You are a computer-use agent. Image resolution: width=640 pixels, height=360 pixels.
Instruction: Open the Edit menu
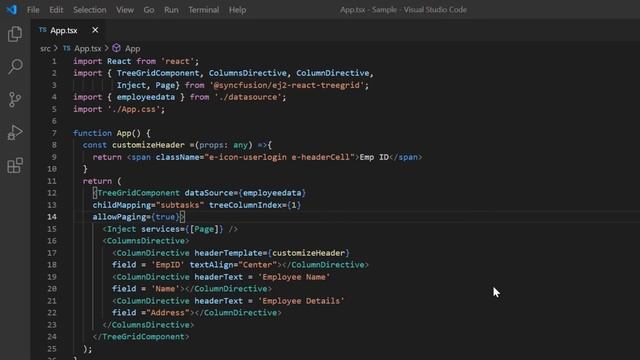56,10
